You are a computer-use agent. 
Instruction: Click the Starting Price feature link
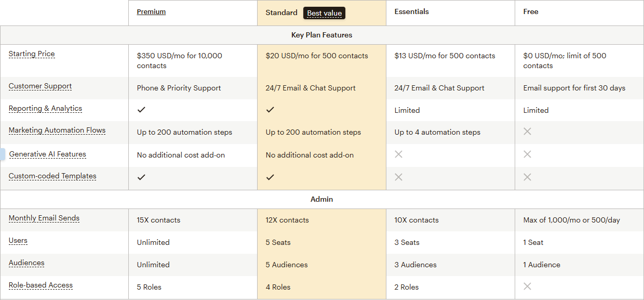[32, 54]
